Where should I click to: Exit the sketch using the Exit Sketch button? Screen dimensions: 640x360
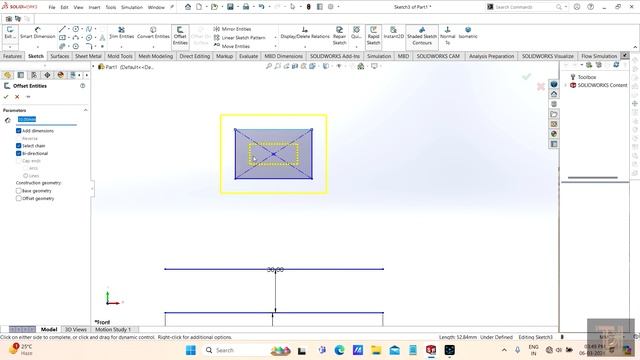10,33
